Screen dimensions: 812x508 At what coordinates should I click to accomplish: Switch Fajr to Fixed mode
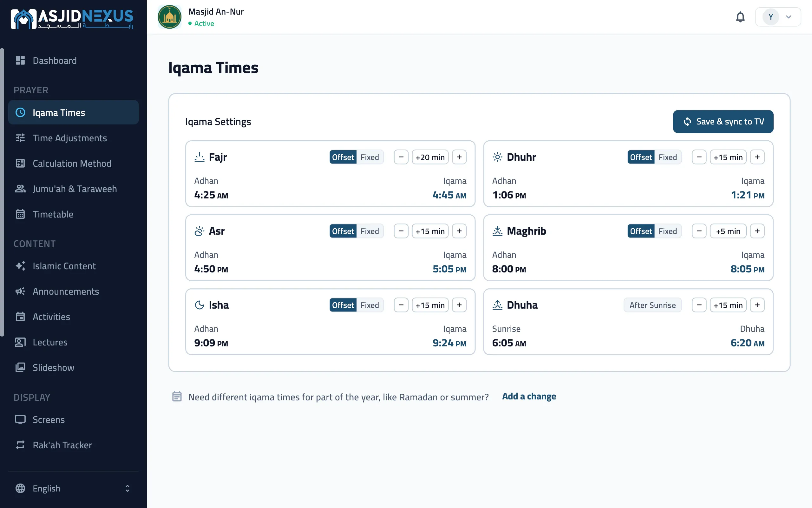(370, 157)
